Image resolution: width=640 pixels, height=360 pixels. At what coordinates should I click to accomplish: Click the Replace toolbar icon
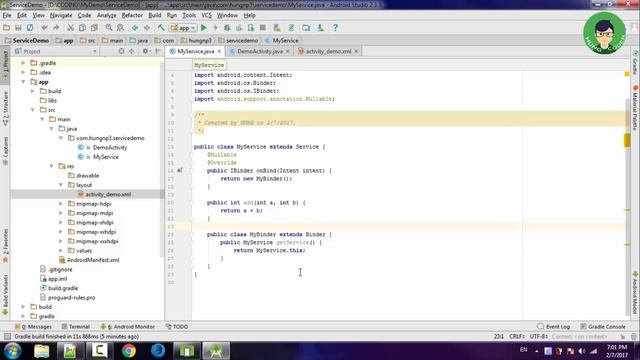tap(120, 28)
